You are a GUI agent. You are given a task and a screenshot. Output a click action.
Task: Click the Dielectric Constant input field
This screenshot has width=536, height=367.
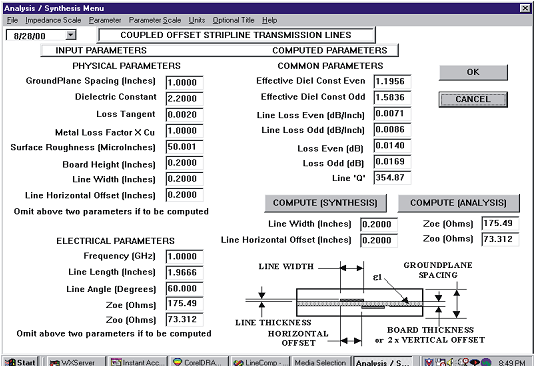pos(185,98)
